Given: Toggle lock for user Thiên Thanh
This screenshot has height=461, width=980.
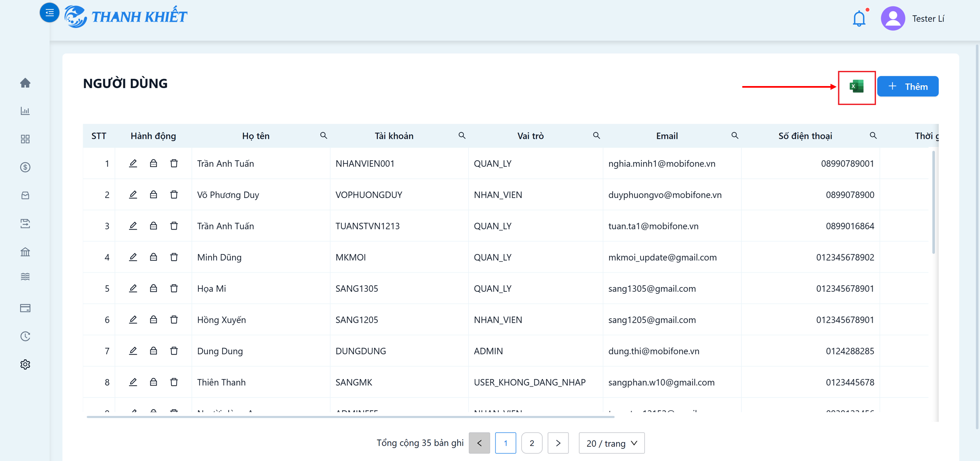Looking at the screenshot, I should [153, 382].
